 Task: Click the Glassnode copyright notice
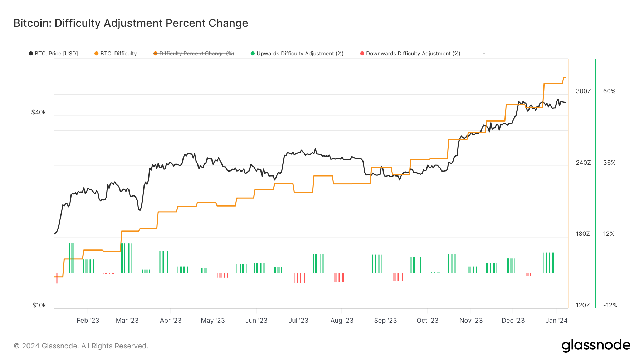click(81, 346)
